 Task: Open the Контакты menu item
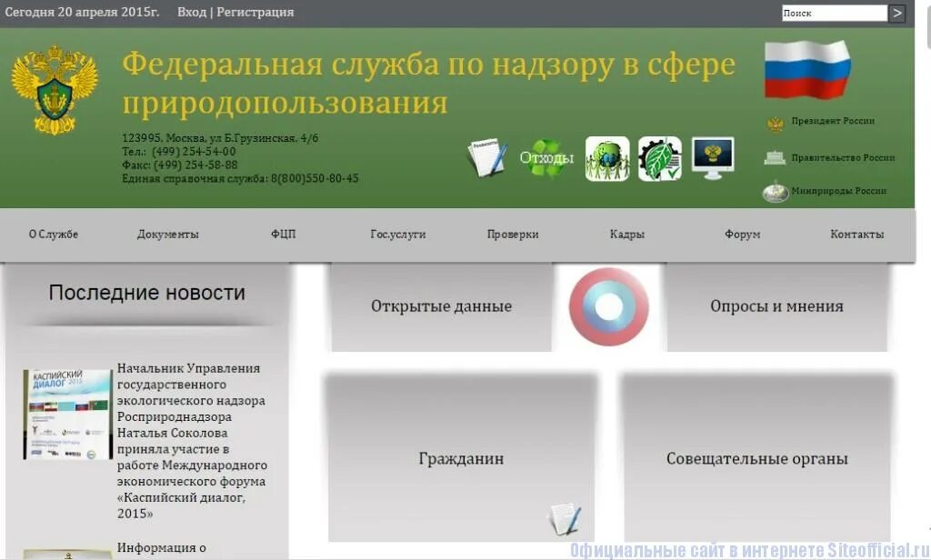click(856, 234)
